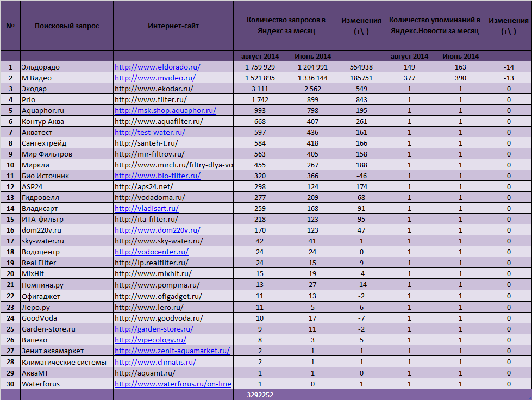The height and width of the screenshot is (400, 532).
Task: Select 'Количество запросов в Яндекс за месяц' header
Action: coord(286,26)
